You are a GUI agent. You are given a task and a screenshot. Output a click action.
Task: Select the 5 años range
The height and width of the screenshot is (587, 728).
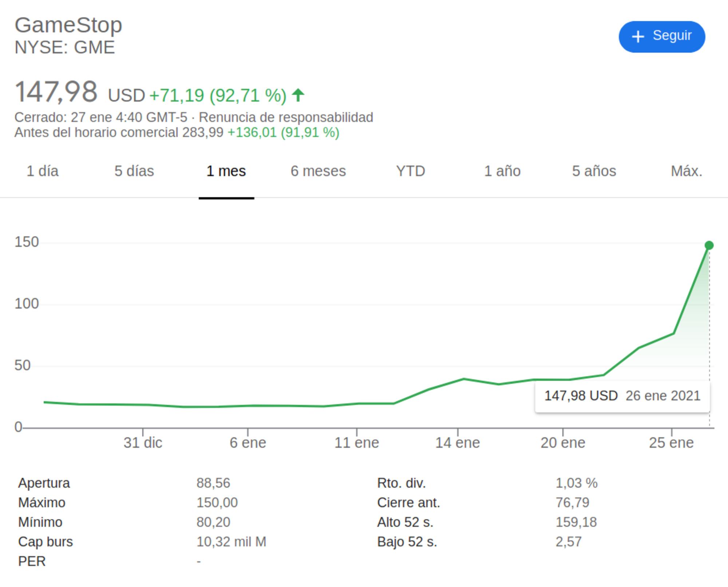point(594,171)
